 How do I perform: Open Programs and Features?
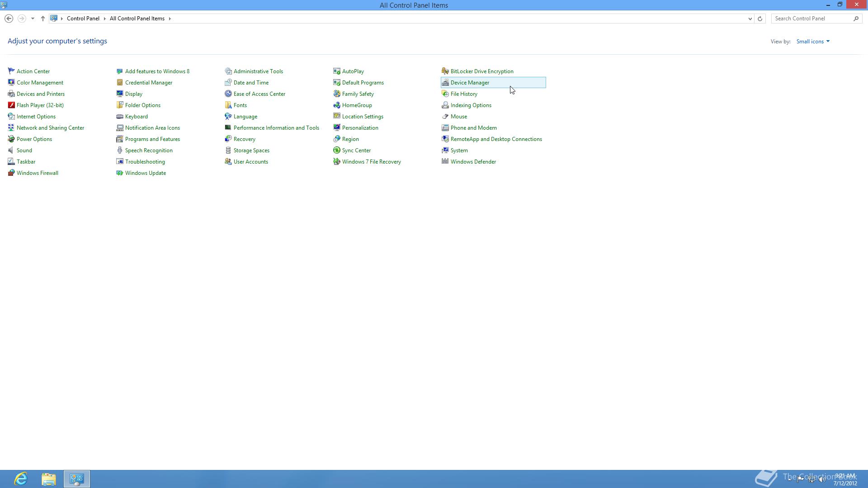point(152,139)
